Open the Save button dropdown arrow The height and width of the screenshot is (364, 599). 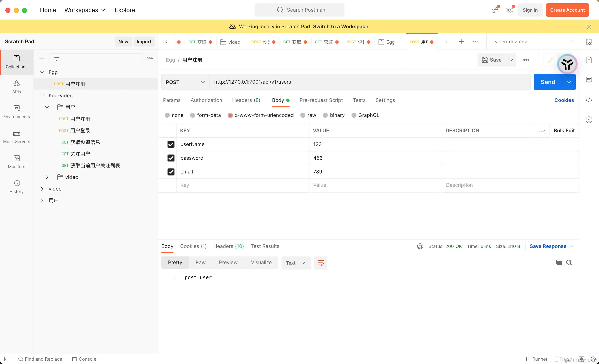point(511,60)
